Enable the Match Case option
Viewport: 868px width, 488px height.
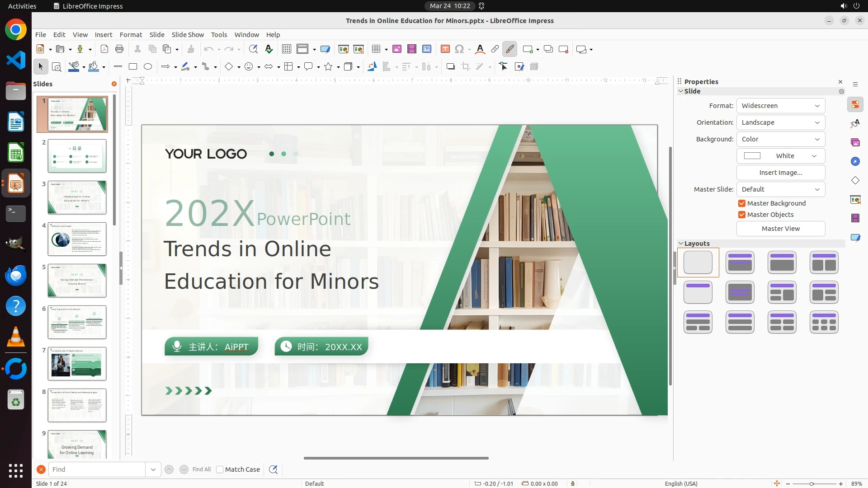tap(220, 469)
